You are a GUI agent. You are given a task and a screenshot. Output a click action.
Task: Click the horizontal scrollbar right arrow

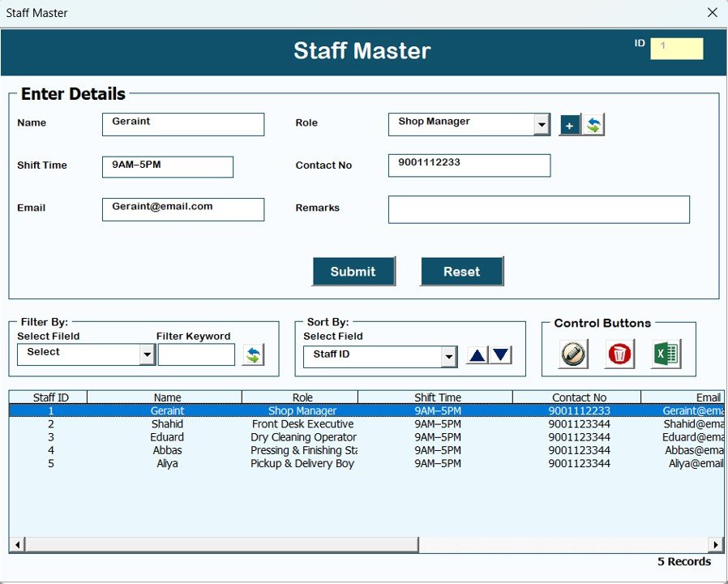pos(716,543)
